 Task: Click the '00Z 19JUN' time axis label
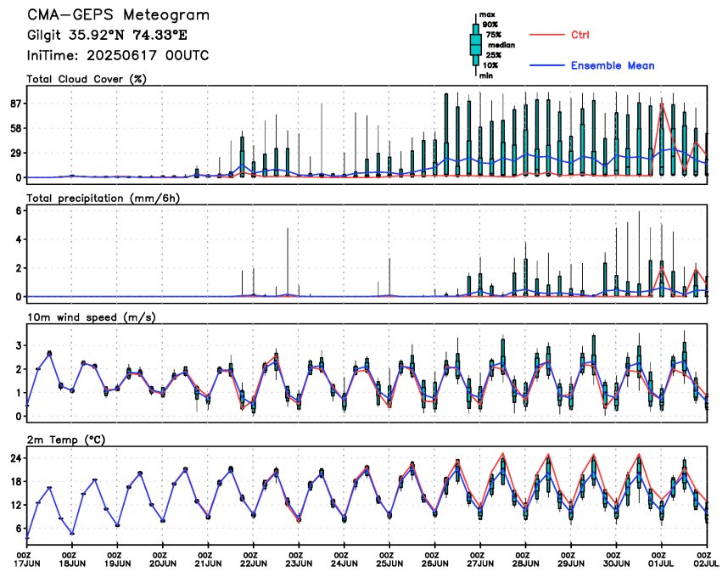coord(118,559)
